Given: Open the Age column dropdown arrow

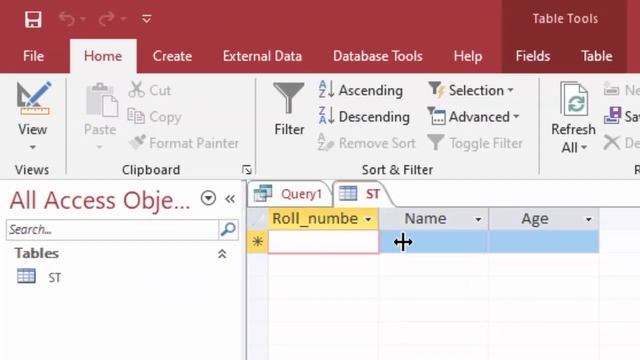Looking at the screenshot, I should [589, 220].
